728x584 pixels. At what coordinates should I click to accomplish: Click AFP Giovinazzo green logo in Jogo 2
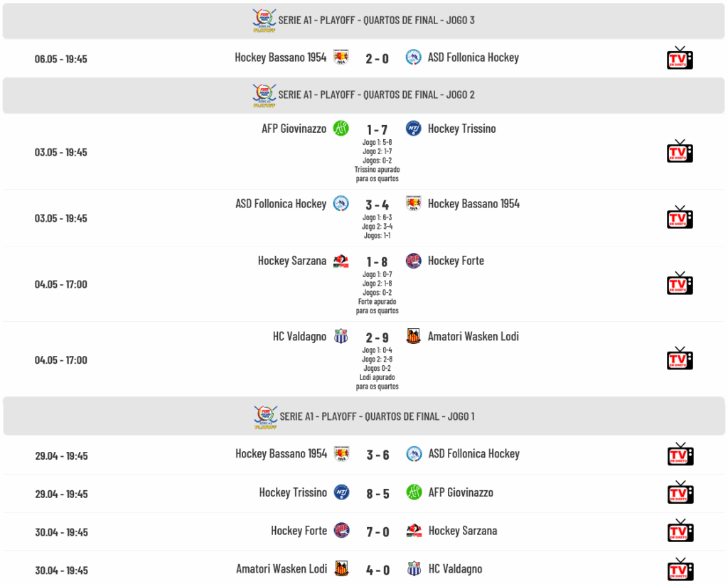point(341,128)
